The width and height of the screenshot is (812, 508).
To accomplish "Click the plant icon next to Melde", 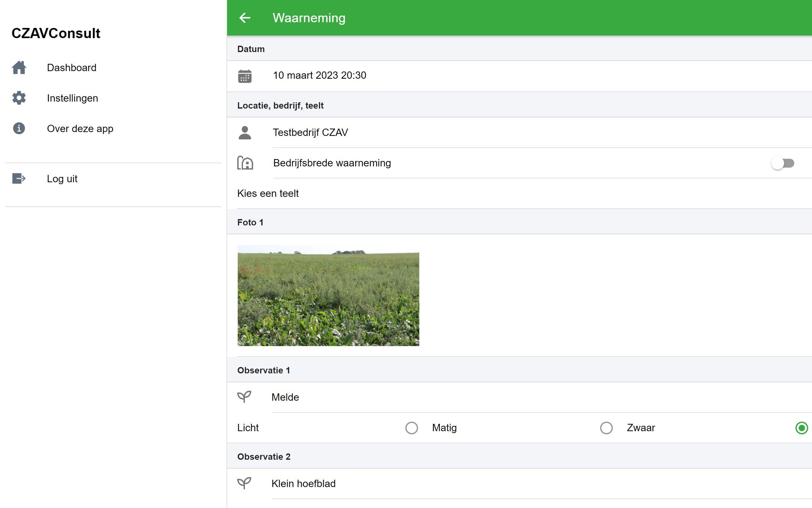I will pos(244,397).
